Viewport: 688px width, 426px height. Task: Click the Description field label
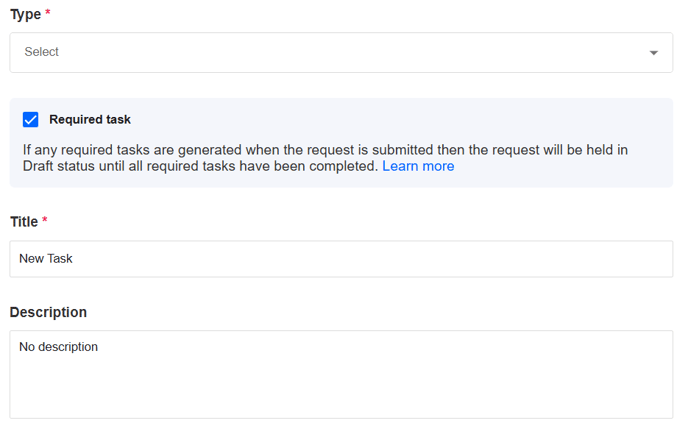48,312
